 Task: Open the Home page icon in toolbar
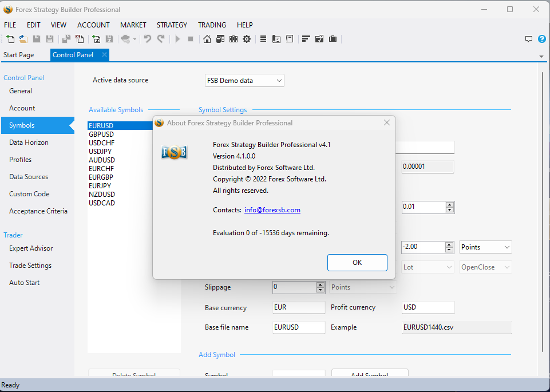coord(207,39)
